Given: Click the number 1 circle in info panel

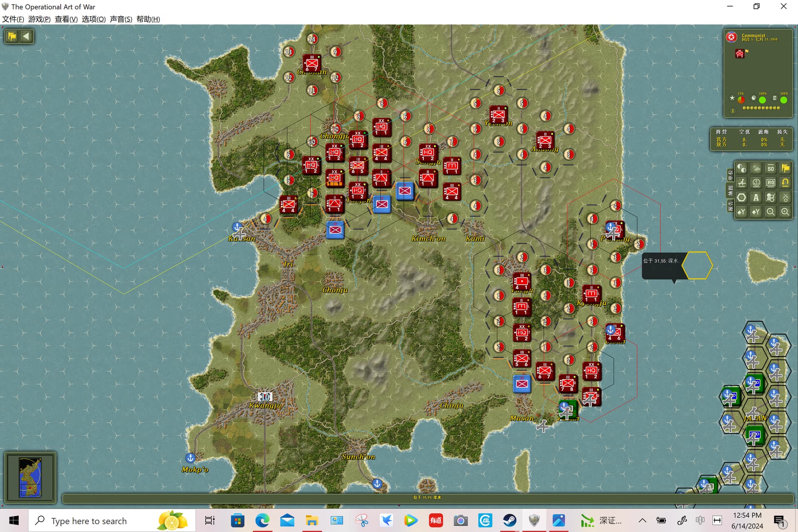Looking at the screenshot, I should point(733,111).
